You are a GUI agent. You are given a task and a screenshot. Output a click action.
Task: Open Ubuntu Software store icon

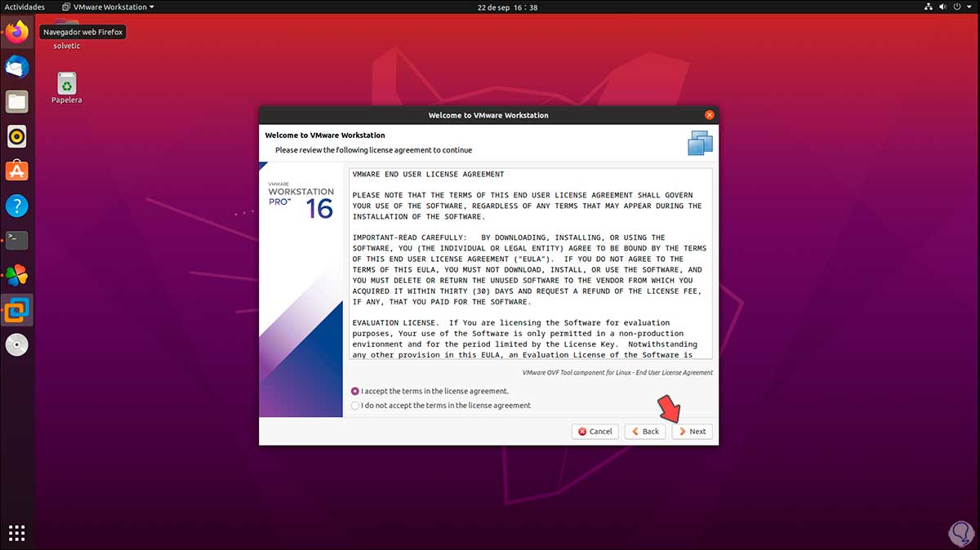pyautogui.click(x=17, y=171)
